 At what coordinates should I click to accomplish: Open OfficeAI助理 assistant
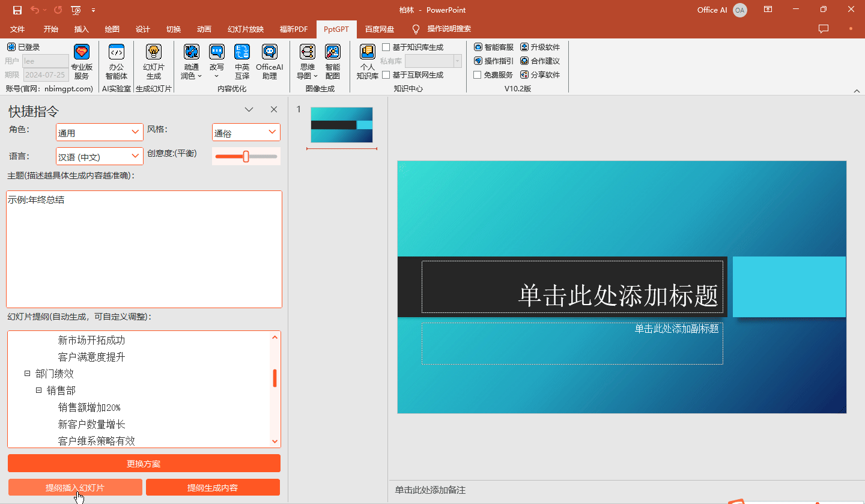[269, 62]
